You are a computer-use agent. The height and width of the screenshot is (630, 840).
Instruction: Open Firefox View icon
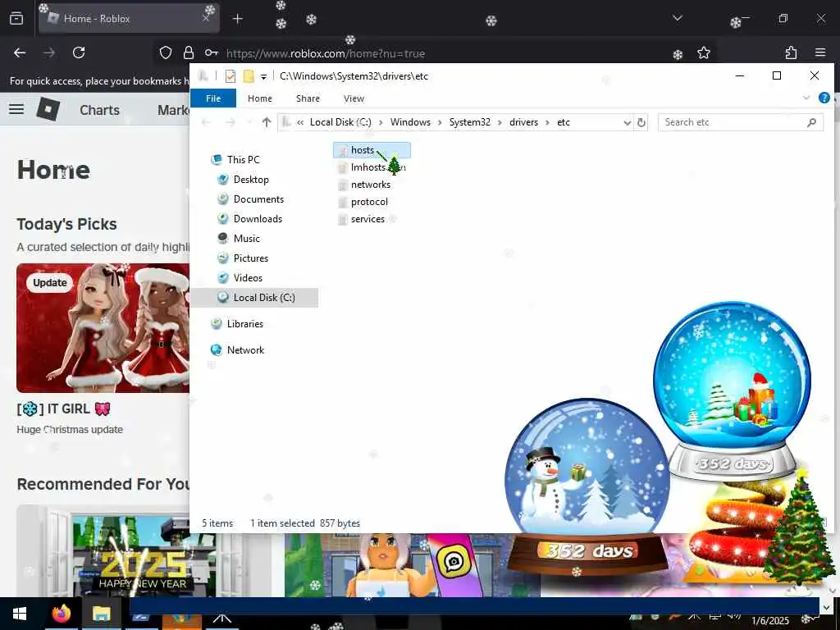click(16, 19)
